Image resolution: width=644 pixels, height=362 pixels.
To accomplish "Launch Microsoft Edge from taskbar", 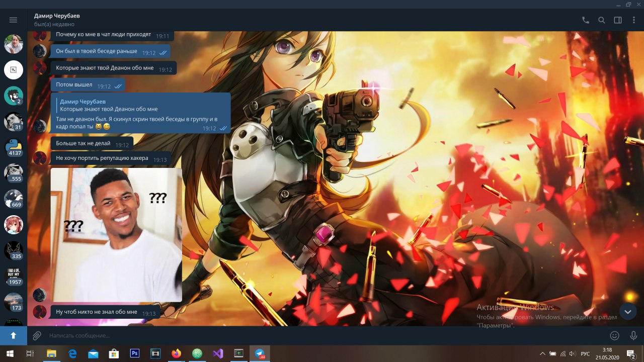I will [x=72, y=353].
